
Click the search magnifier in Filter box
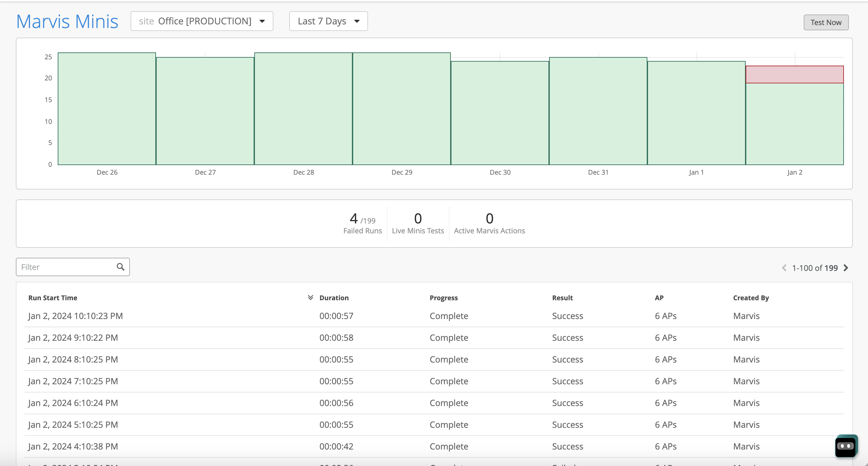click(x=120, y=267)
